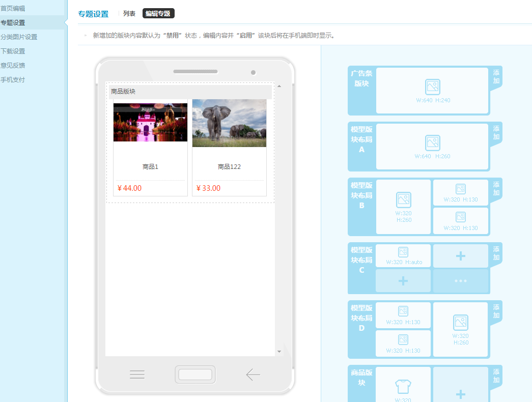Click the castle product thumbnail 商品1
532x402 pixels.
pos(150,123)
